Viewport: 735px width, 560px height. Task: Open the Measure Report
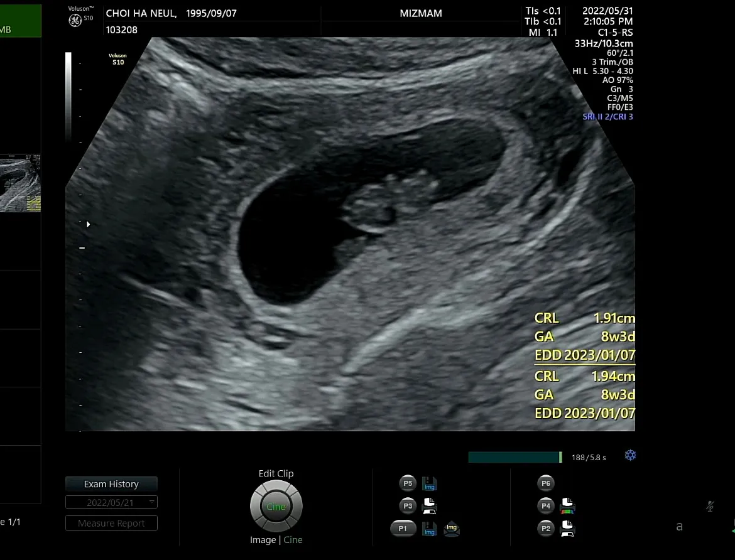(111, 523)
